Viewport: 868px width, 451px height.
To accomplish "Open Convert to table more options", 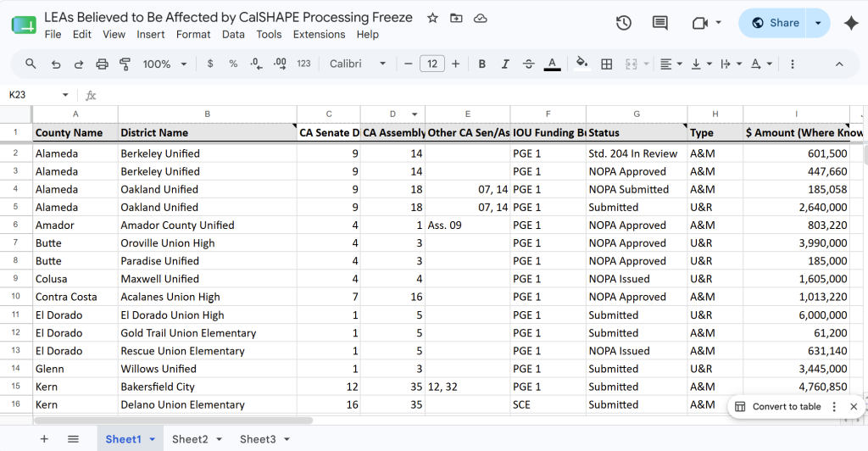I will (x=834, y=407).
